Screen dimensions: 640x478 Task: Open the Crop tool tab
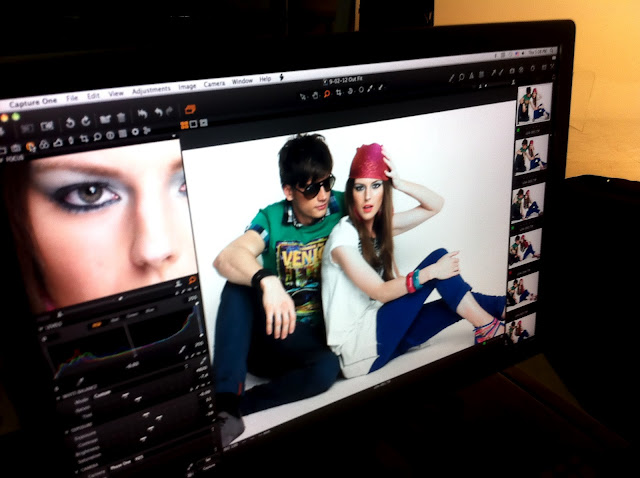[x=84, y=139]
